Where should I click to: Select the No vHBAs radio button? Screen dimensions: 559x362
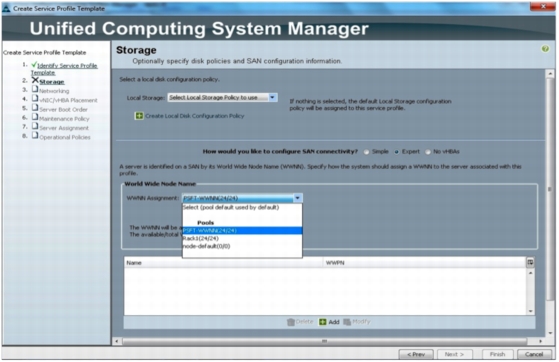[x=428, y=152]
